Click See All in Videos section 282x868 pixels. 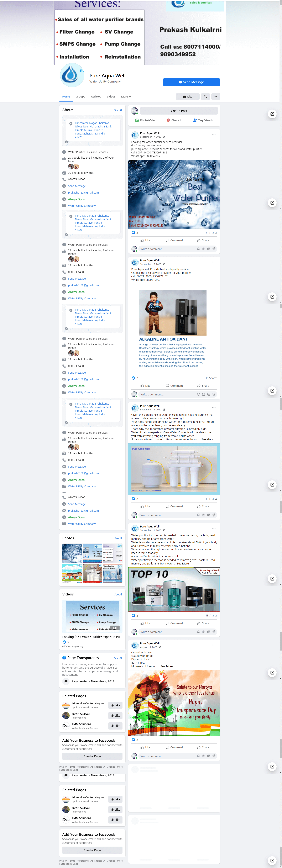[118, 594]
